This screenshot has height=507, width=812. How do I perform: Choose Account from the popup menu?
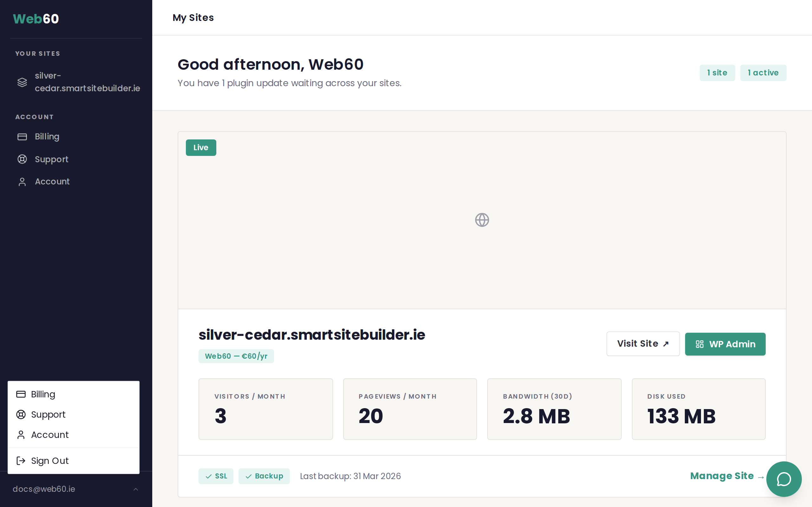pos(50,435)
